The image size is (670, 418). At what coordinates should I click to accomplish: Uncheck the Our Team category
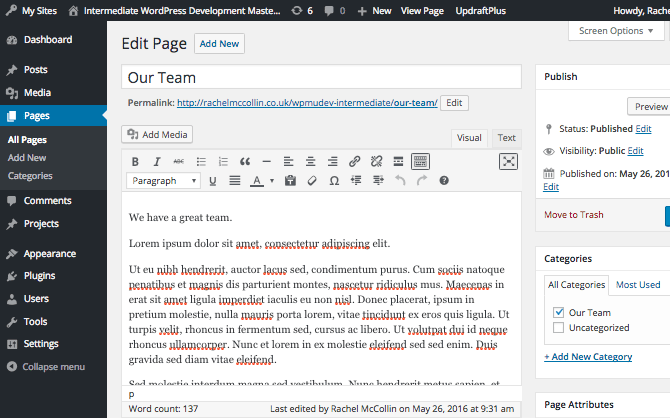click(x=559, y=313)
